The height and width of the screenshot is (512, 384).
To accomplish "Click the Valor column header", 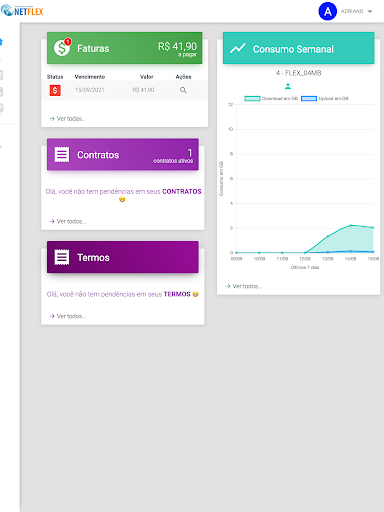I will coord(147,77).
